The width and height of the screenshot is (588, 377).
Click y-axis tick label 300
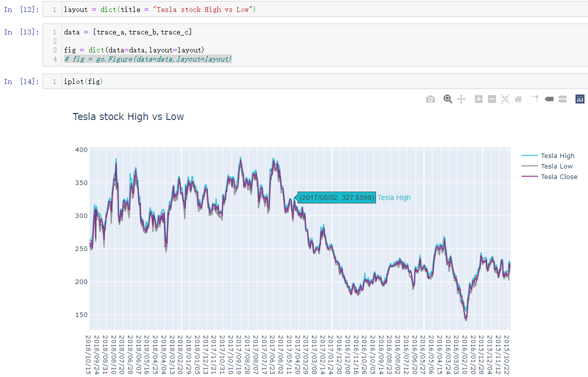pyautogui.click(x=81, y=215)
